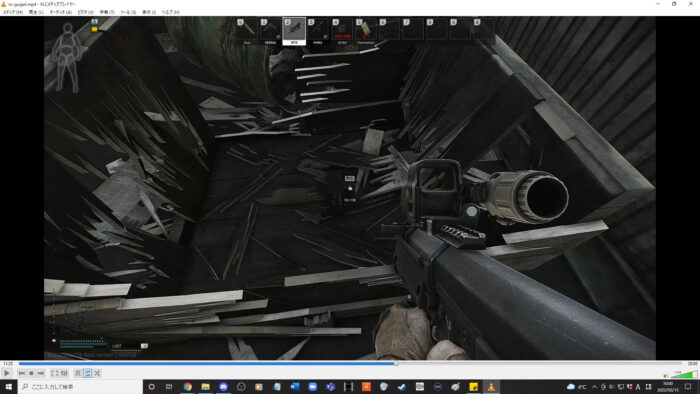Toggle fullscreen video mode
This screenshot has height=394, width=700.
click(x=54, y=373)
